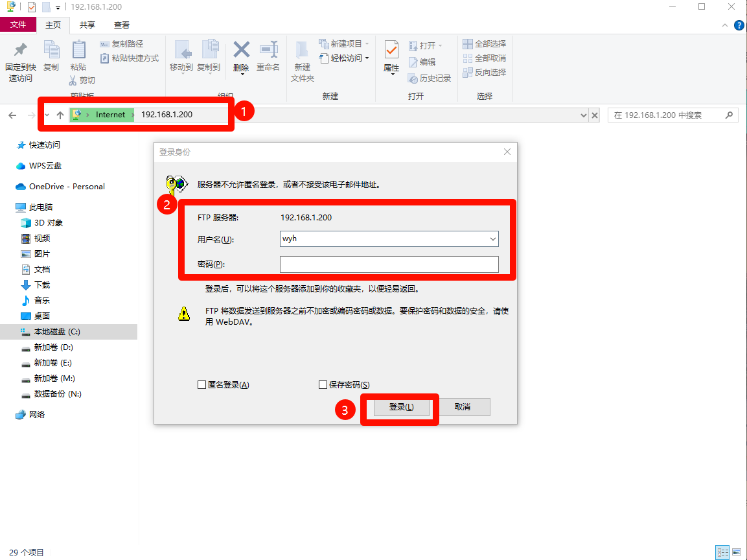Open the username combo box dropdown arrow

coord(493,239)
